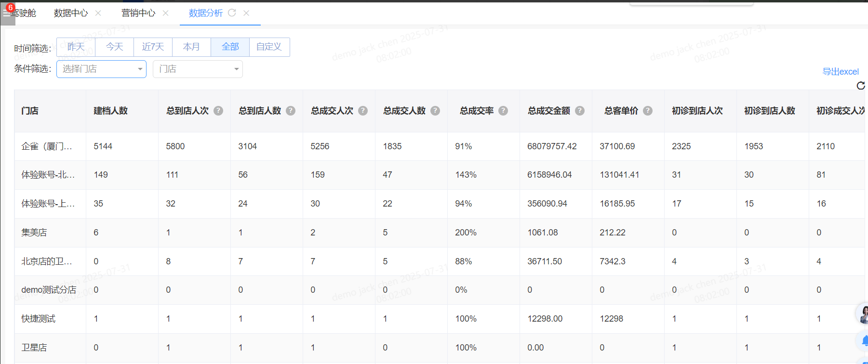Refresh the table with the reload icon
868x364 pixels.
(x=861, y=86)
